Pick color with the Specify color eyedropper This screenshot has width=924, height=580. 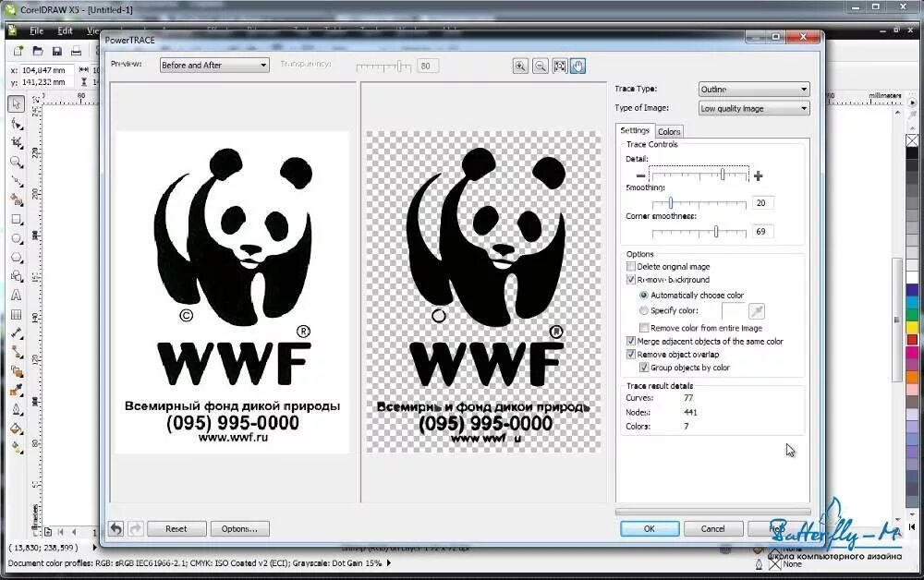point(757,311)
